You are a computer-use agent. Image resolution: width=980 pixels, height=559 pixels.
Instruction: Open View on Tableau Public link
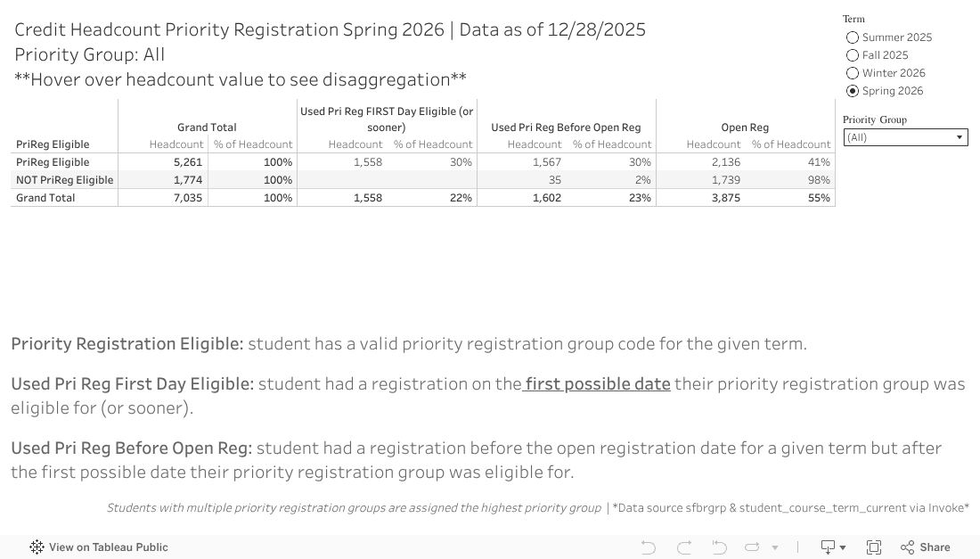pyautogui.click(x=108, y=547)
